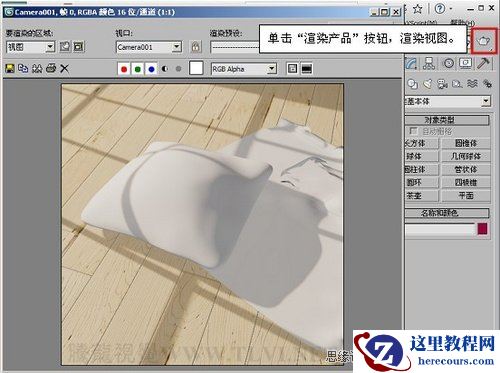Click the 球体 sphere button
The image size is (500, 373).
(x=422, y=156)
